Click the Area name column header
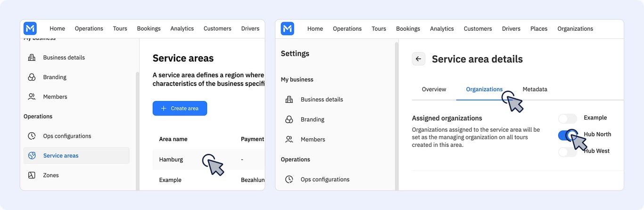Viewport: 644px width, 210px height. (x=173, y=139)
